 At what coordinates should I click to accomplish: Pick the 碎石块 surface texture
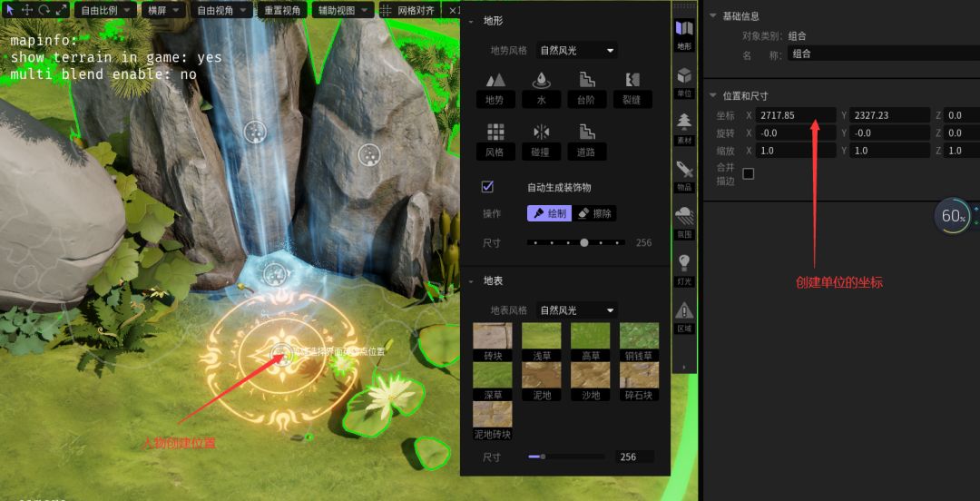(x=639, y=381)
